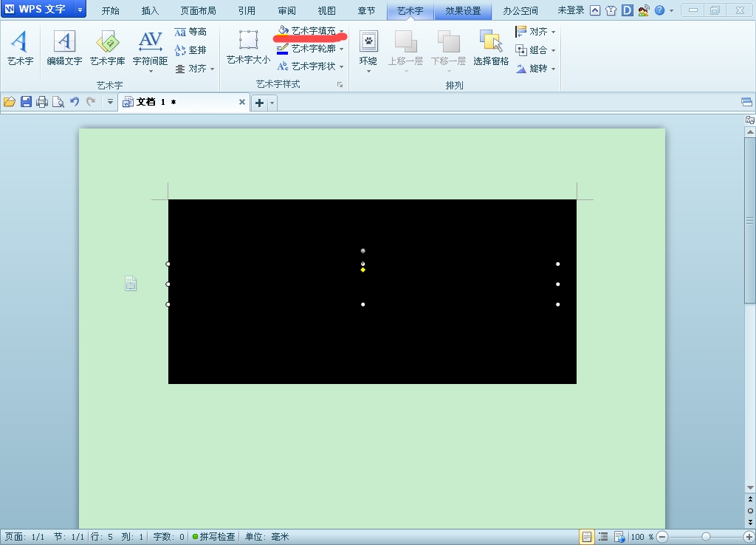Expand 字符间距 dropdown arrow
756x545 pixels.
pyautogui.click(x=151, y=72)
